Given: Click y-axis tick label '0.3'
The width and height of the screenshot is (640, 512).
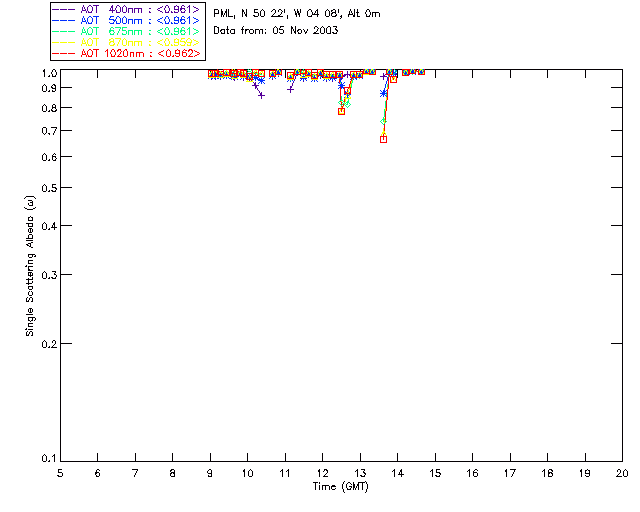Looking at the screenshot, I should pos(49,275).
